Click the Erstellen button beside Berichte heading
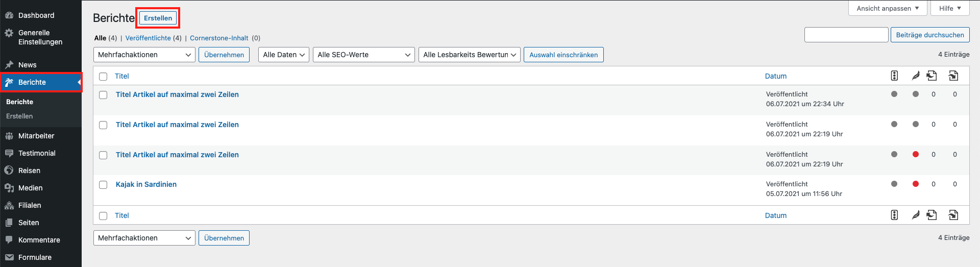This screenshot has width=980, height=267. pyautogui.click(x=158, y=18)
